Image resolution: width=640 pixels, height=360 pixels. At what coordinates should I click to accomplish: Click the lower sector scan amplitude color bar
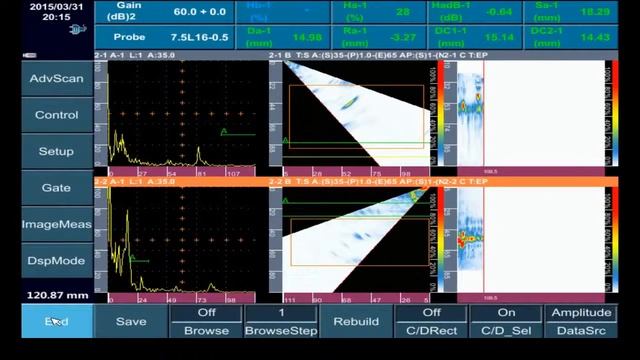(440, 239)
